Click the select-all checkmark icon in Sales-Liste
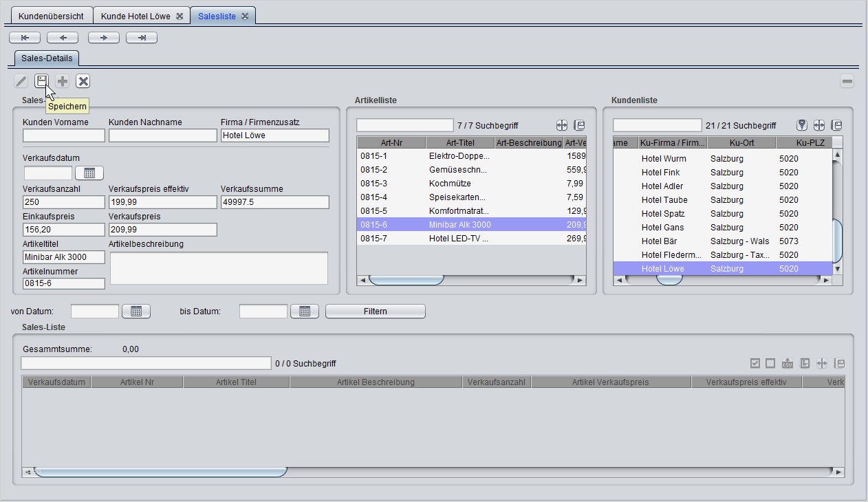The width and height of the screenshot is (868, 502). [755, 363]
